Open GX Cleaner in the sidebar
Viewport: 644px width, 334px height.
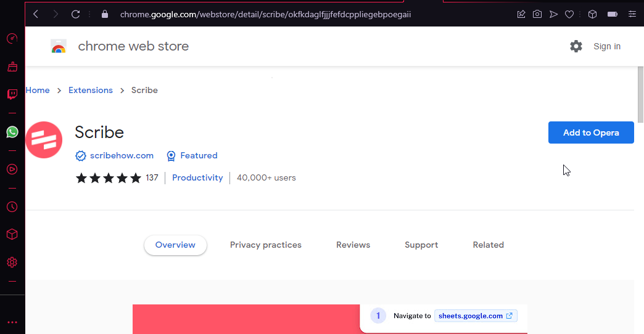[x=12, y=67]
